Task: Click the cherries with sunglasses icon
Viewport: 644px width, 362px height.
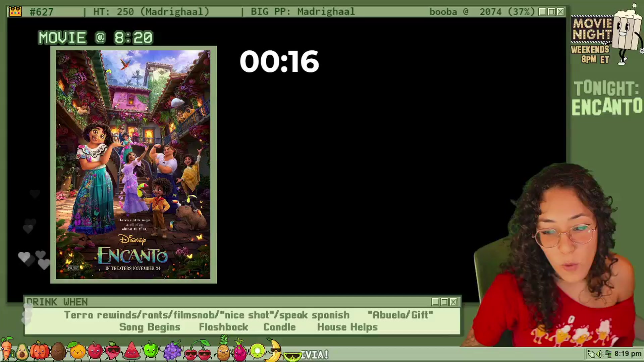Action: (198, 351)
